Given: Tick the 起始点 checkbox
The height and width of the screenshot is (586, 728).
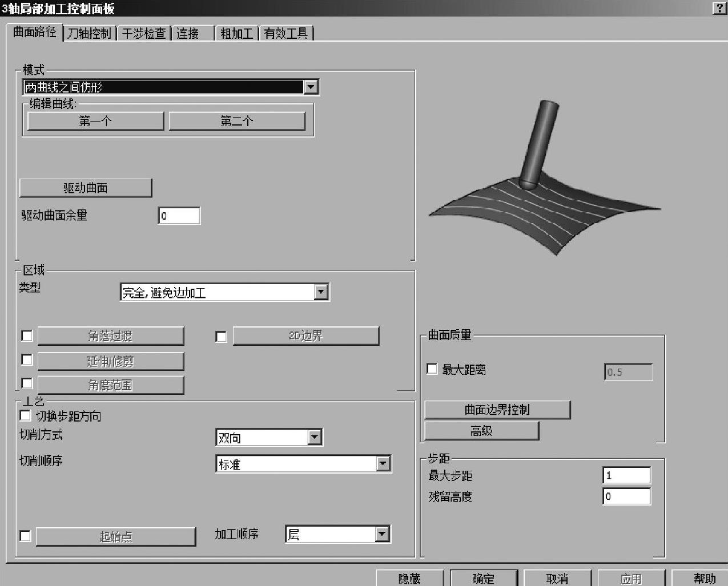Looking at the screenshot, I should point(25,536).
